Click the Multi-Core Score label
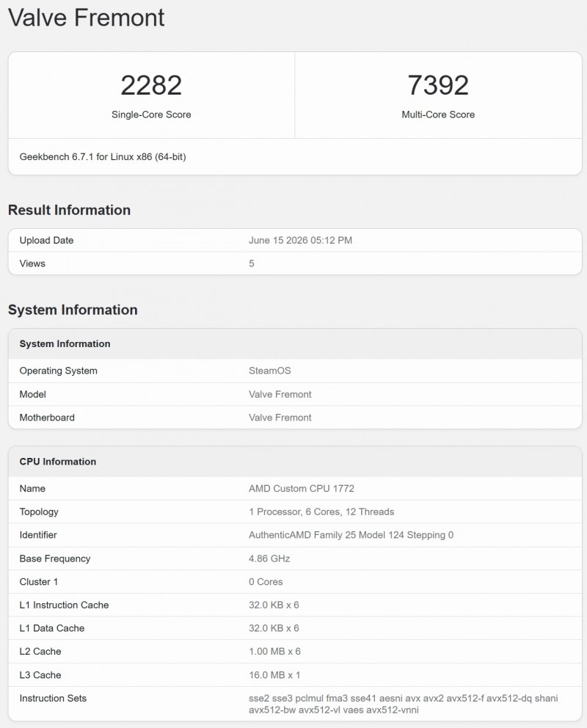Screen dimensions: 587x728 (438, 114)
